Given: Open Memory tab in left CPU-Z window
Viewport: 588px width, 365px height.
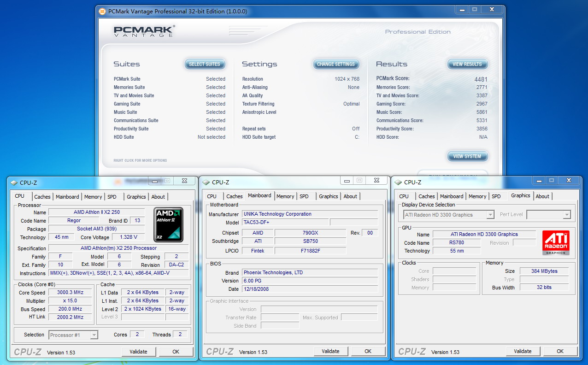Looking at the screenshot, I should coord(93,197).
